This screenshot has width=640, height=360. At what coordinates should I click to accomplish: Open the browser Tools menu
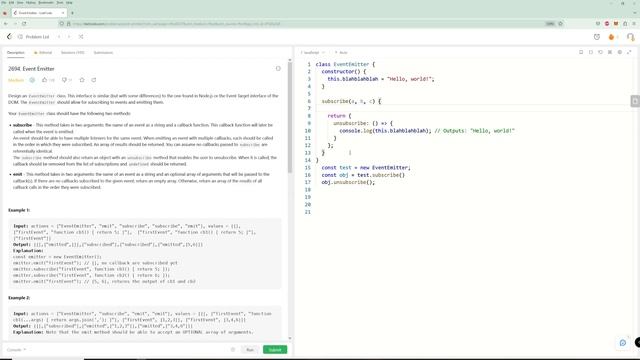[60, 2]
